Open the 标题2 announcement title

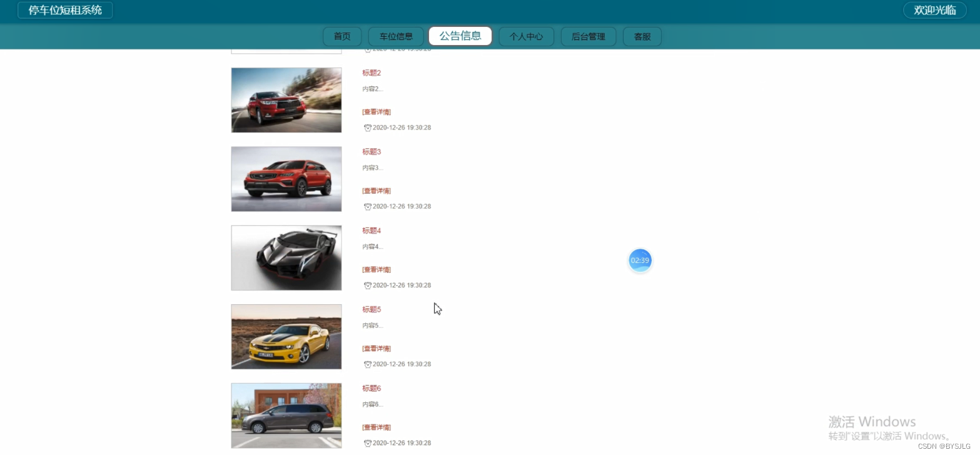click(371, 73)
